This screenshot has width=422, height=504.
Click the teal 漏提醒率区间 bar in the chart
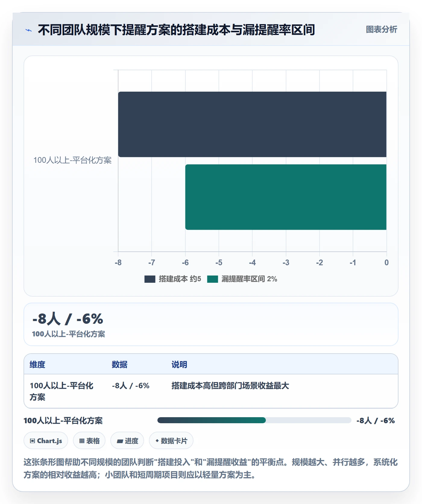coord(286,197)
